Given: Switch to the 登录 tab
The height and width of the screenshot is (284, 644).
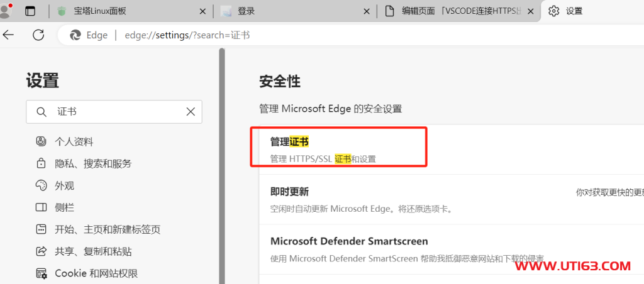Looking at the screenshot, I should coord(296,11).
